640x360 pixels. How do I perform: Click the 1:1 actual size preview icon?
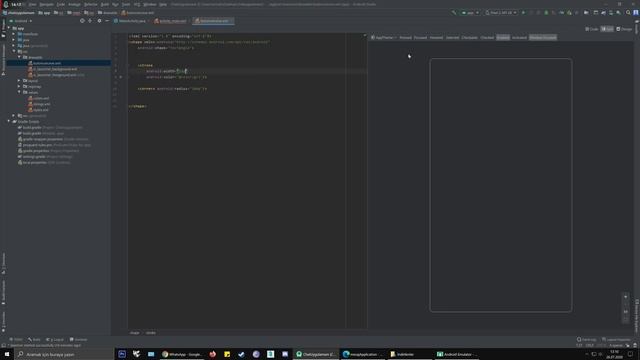(626, 311)
